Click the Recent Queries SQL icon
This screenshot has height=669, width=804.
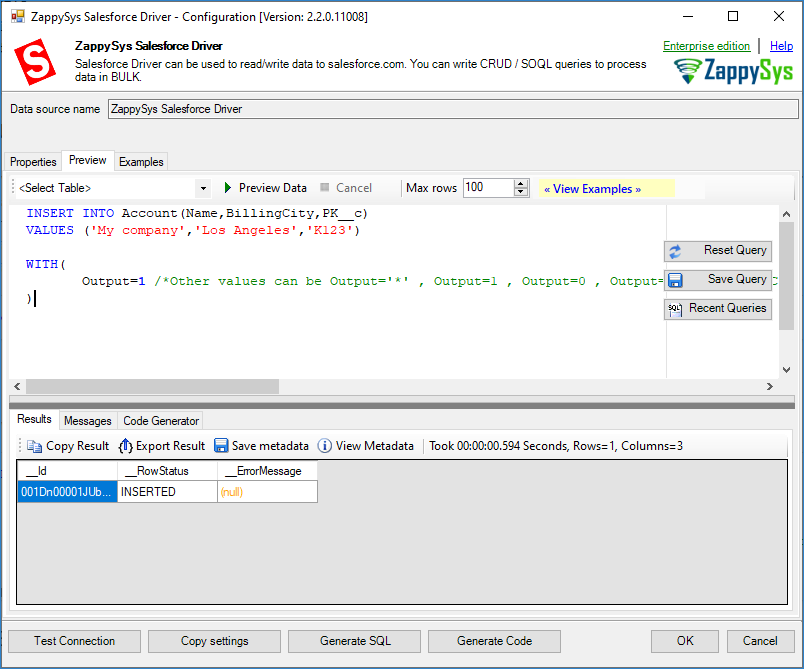point(675,309)
